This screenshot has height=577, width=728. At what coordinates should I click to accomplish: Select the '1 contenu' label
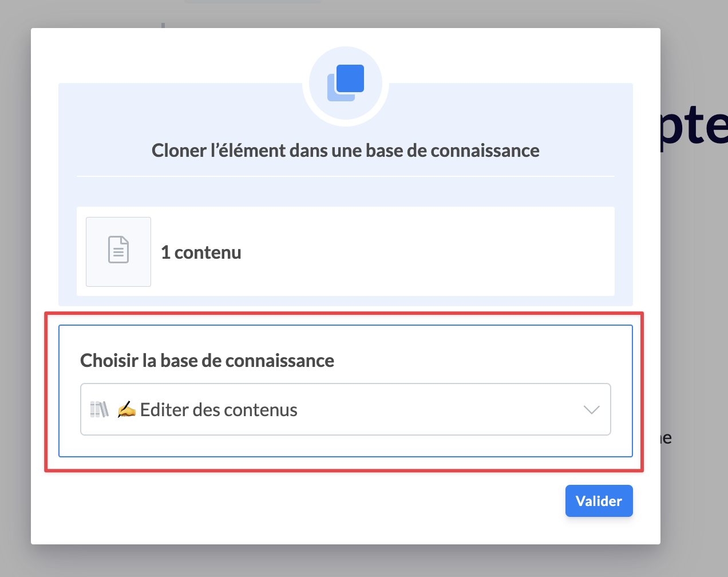[x=201, y=252]
